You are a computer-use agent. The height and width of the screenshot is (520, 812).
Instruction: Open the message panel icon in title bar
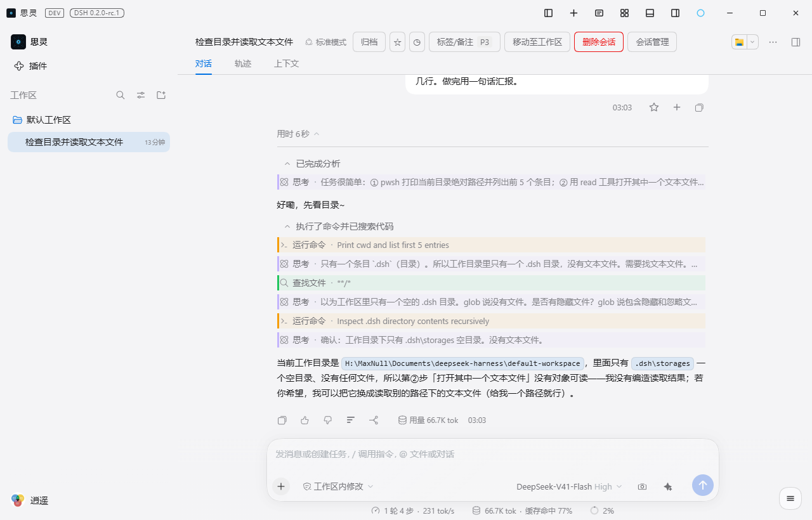pos(599,13)
